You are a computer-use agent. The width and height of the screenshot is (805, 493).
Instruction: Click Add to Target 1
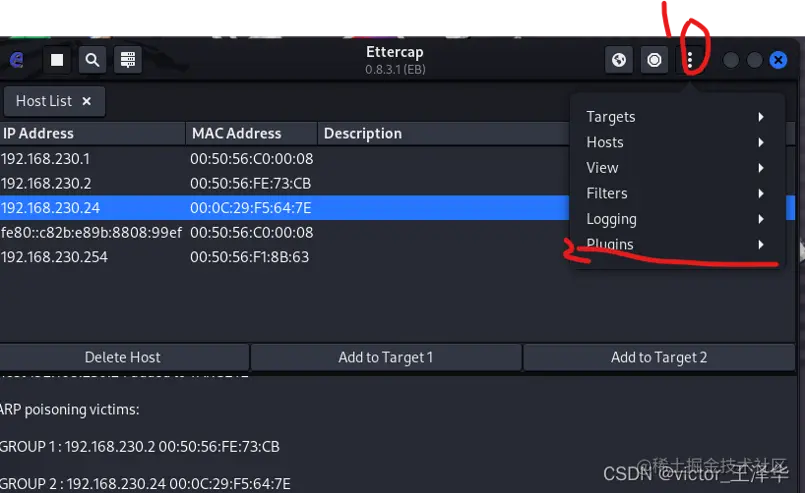click(386, 357)
